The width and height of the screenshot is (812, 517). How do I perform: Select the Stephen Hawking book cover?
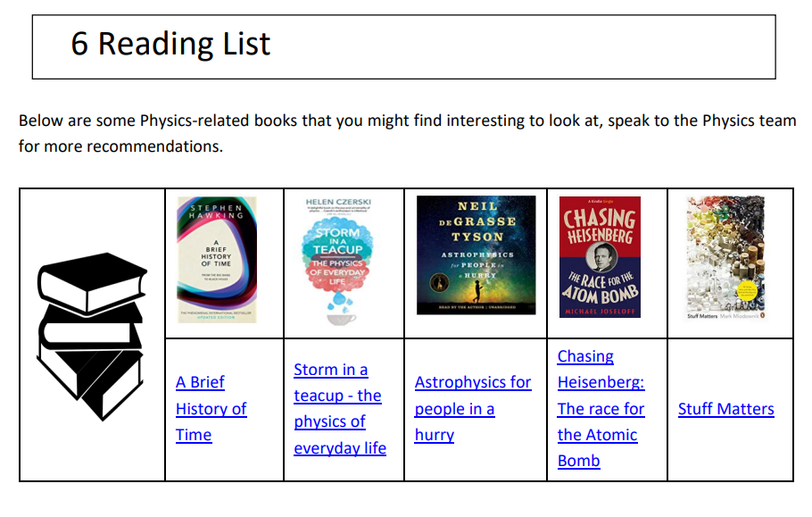[x=217, y=260]
